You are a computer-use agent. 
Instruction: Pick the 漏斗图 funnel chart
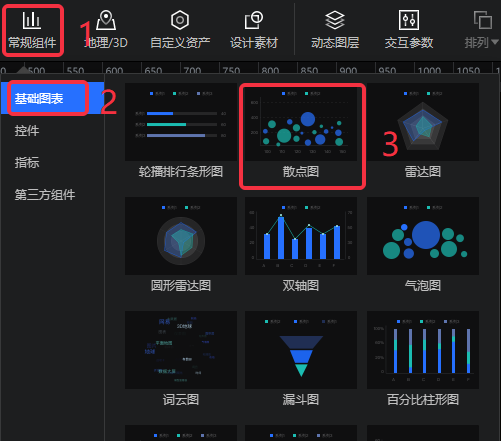pos(301,350)
